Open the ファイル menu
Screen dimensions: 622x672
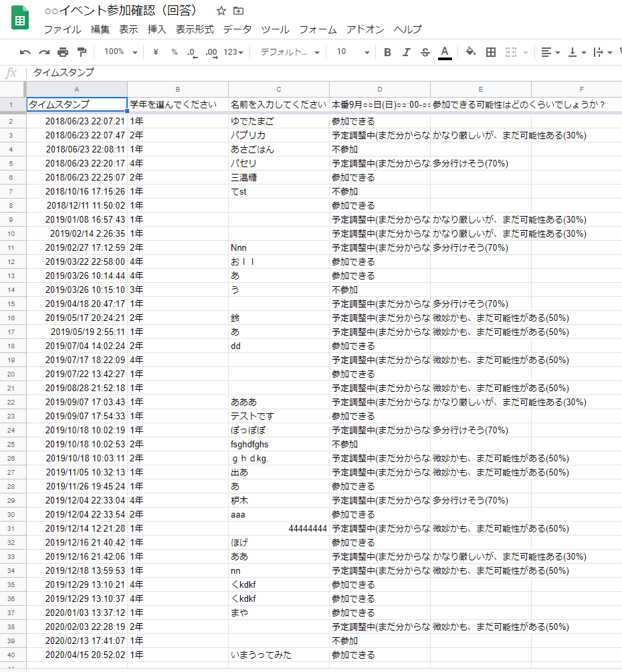point(62,29)
